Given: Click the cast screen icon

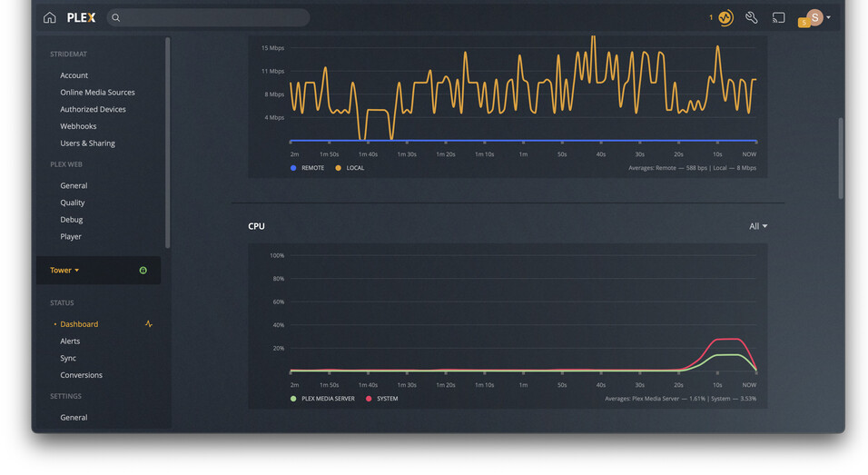Looking at the screenshot, I should (x=778, y=18).
